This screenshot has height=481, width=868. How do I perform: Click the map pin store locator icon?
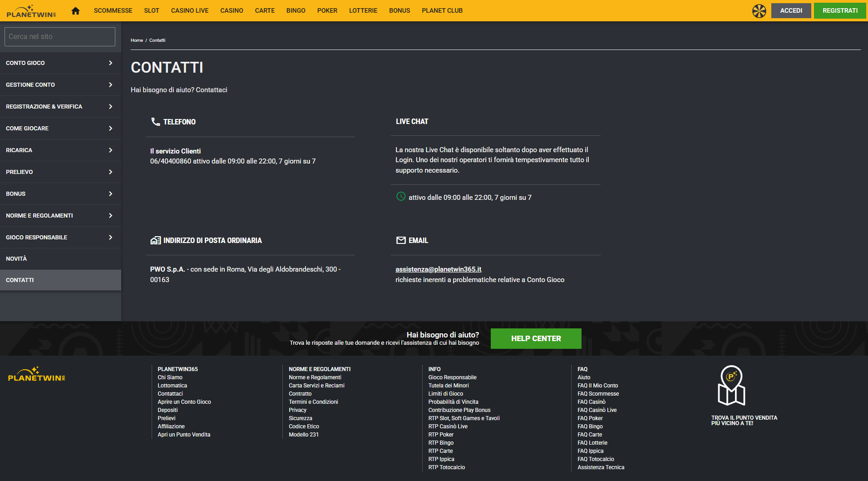point(731,386)
